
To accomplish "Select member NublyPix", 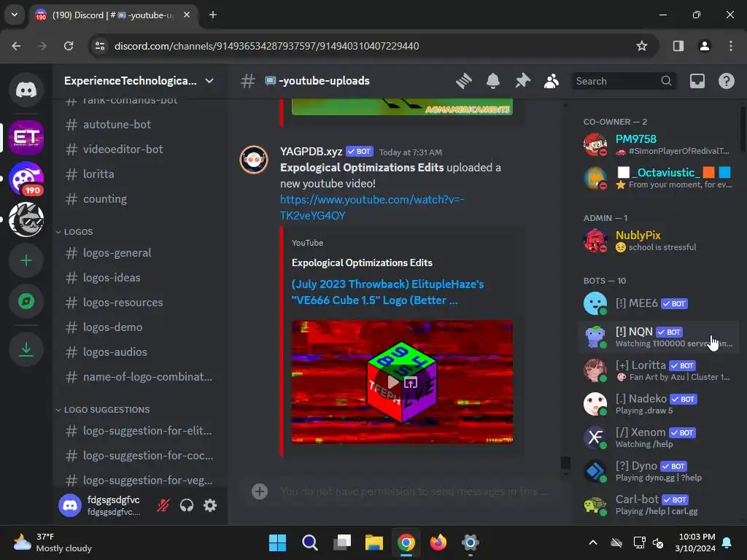I will (x=657, y=241).
